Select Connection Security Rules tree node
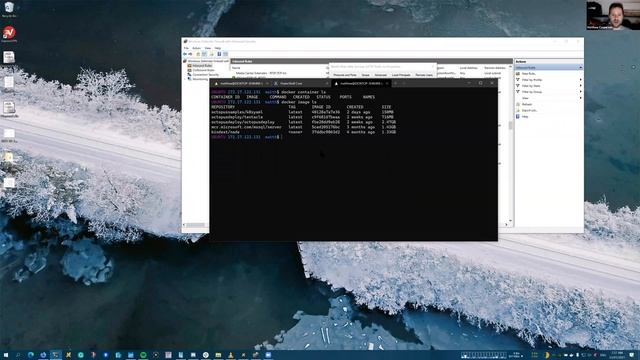The width and height of the screenshot is (640, 360). (205, 75)
